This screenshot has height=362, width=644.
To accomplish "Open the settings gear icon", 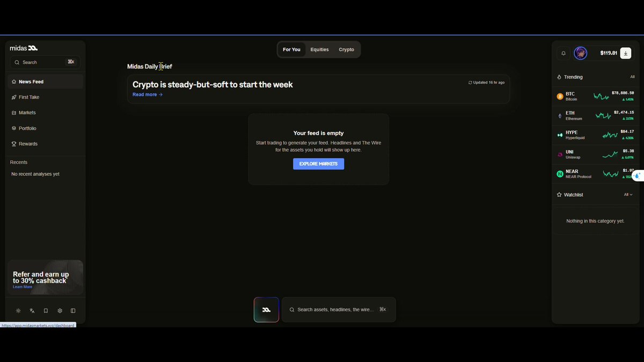I will click(60, 311).
